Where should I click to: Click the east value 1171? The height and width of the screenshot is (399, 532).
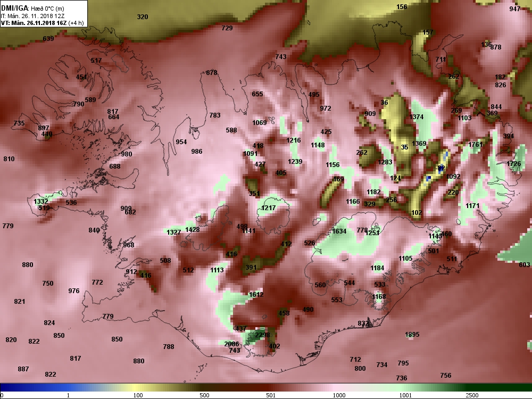point(472,205)
